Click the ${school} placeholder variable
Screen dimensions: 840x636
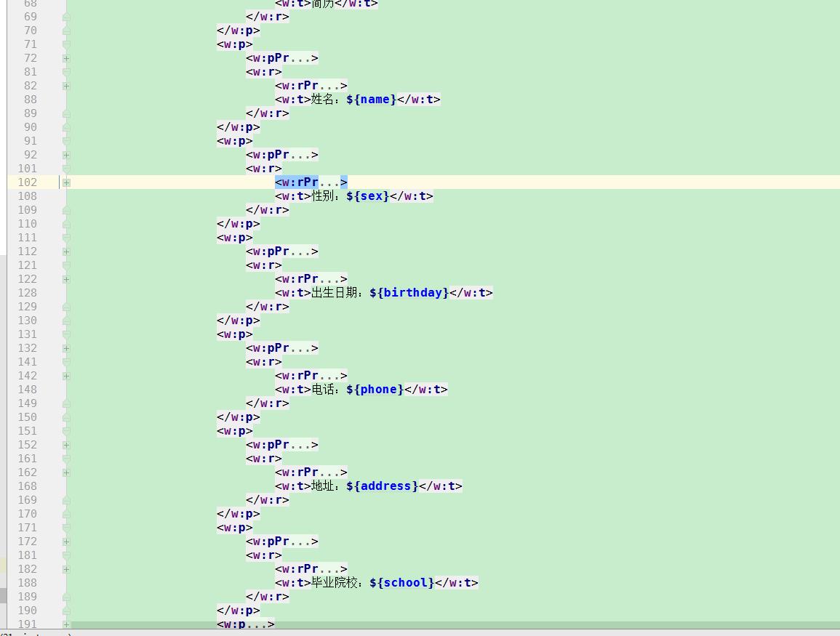402,583
